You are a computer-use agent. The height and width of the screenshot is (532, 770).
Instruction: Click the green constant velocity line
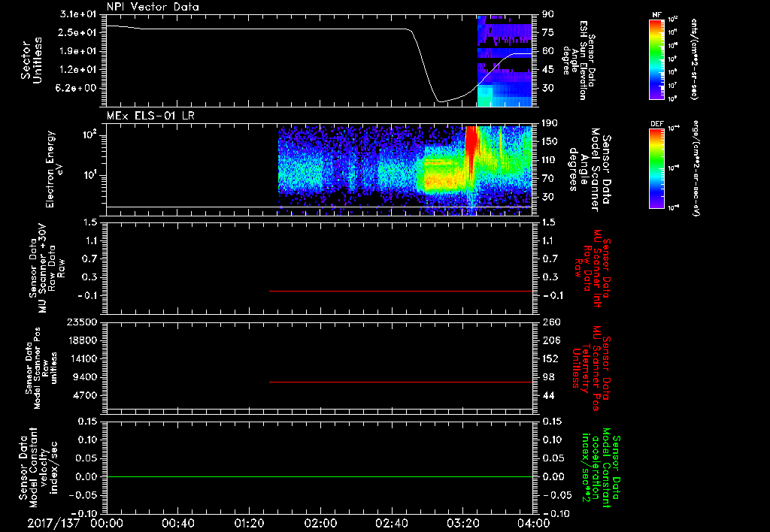click(319, 476)
